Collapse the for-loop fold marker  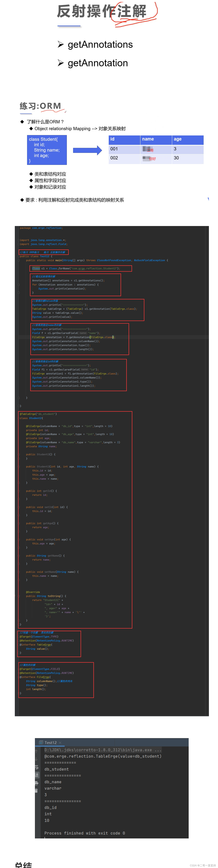pyautogui.click(x=19, y=285)
